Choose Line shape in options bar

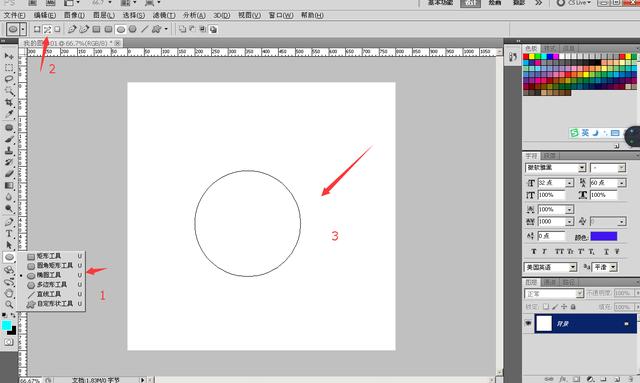tap(144, 29)
